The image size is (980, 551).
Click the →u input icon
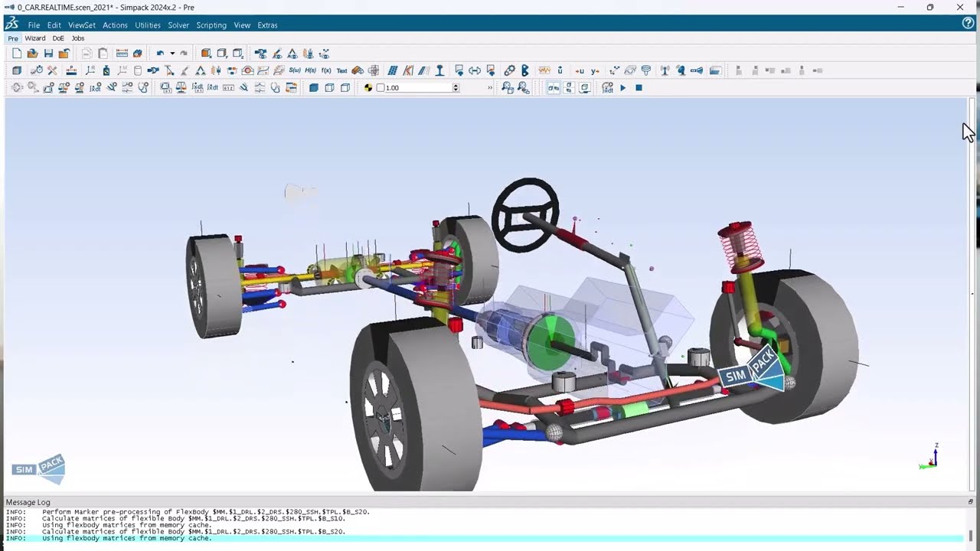click(580, 70)
